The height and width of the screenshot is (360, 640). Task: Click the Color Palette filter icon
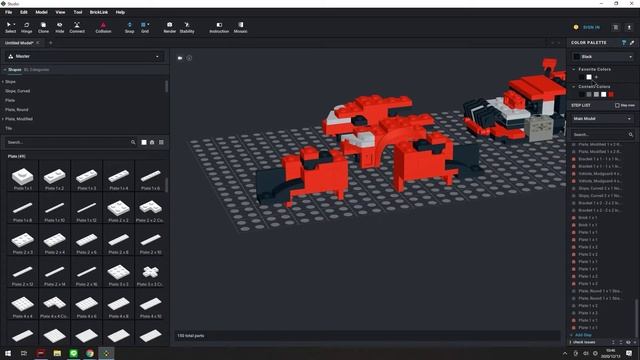point(624,42)
